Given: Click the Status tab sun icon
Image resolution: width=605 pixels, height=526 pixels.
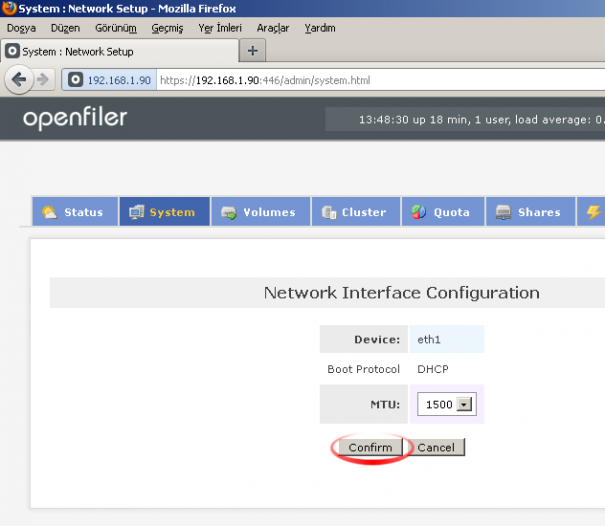Looking at the screenshot, I should (x=49, y=212).
